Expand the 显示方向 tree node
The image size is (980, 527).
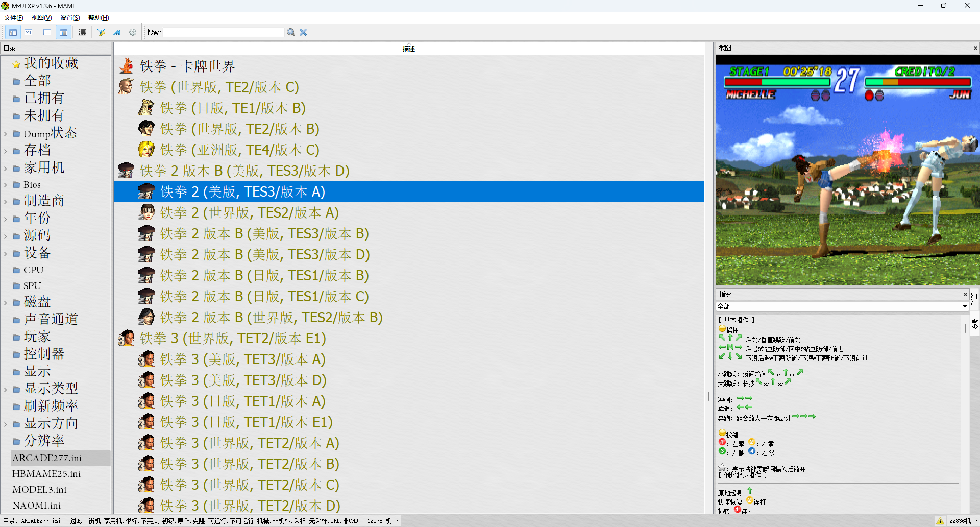pyautogui.click(x=5, y=424)
